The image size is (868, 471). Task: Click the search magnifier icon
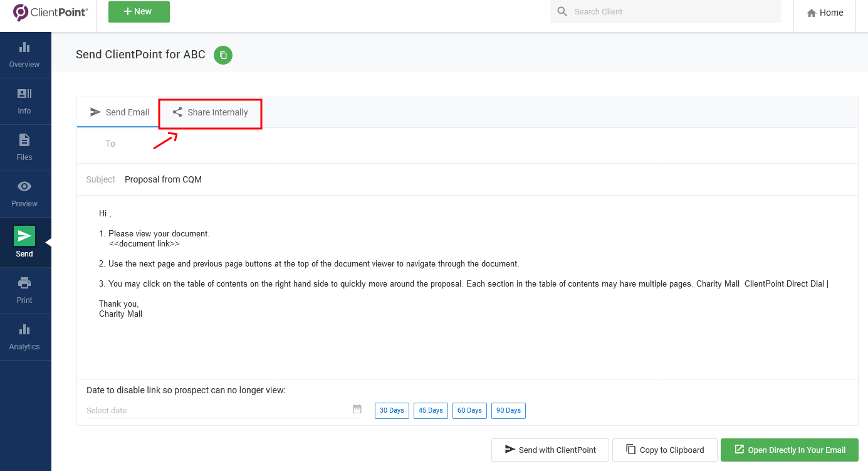pyautogui.click(x=562, y=12)
